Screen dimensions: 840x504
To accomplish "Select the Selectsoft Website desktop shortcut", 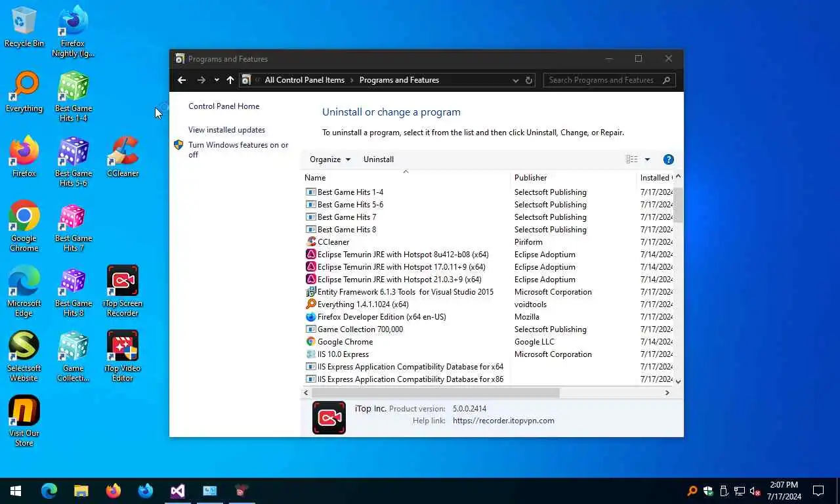I will click(24, 356).
